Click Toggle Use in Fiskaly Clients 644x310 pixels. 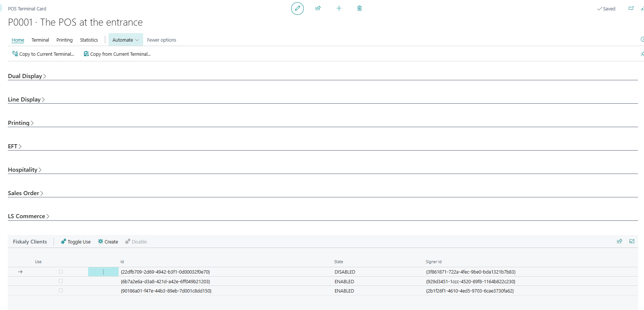click(76, 242)
